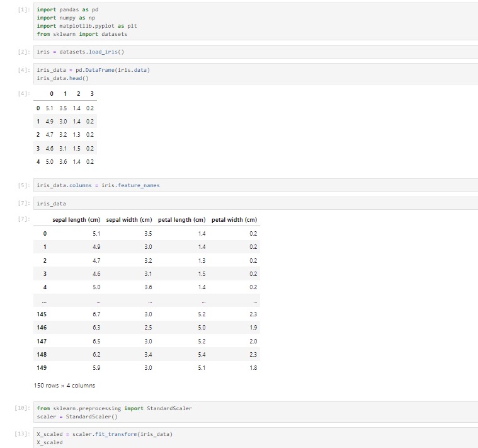478x448 pixels.
Task: Click the row index 146
Action: pos(42,328)
